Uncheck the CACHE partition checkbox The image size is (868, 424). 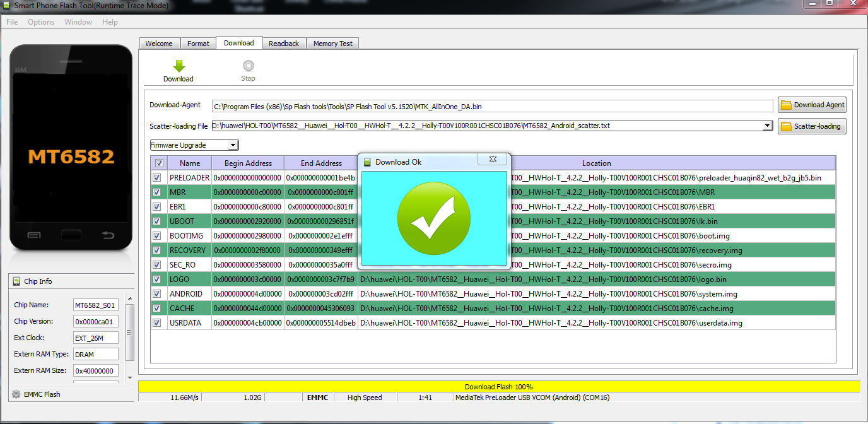(x=156, y=309)
